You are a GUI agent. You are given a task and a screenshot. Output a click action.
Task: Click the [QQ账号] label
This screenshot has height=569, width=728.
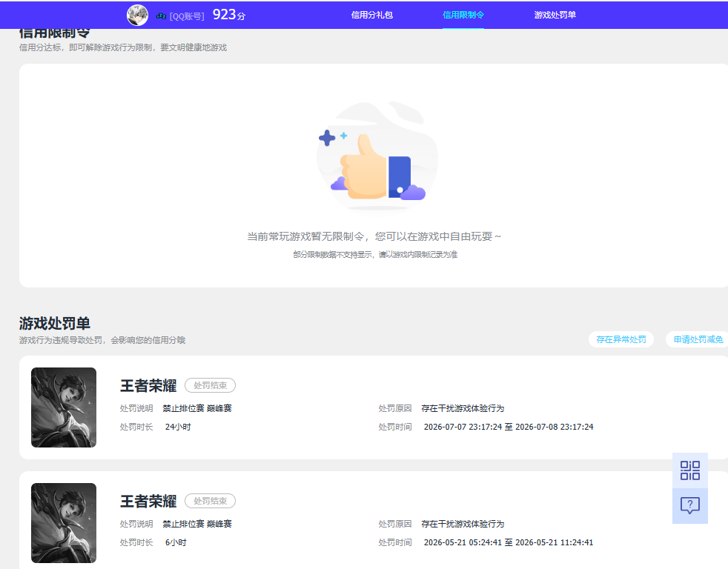187,16
